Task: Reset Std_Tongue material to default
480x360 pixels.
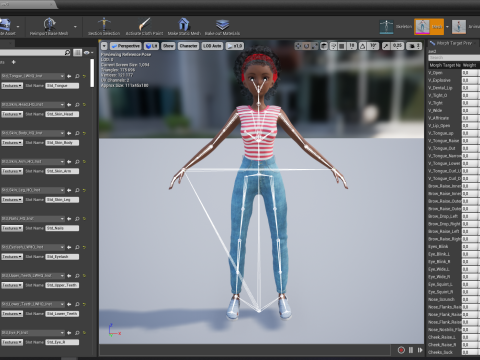Action: [x=84, y=76]
